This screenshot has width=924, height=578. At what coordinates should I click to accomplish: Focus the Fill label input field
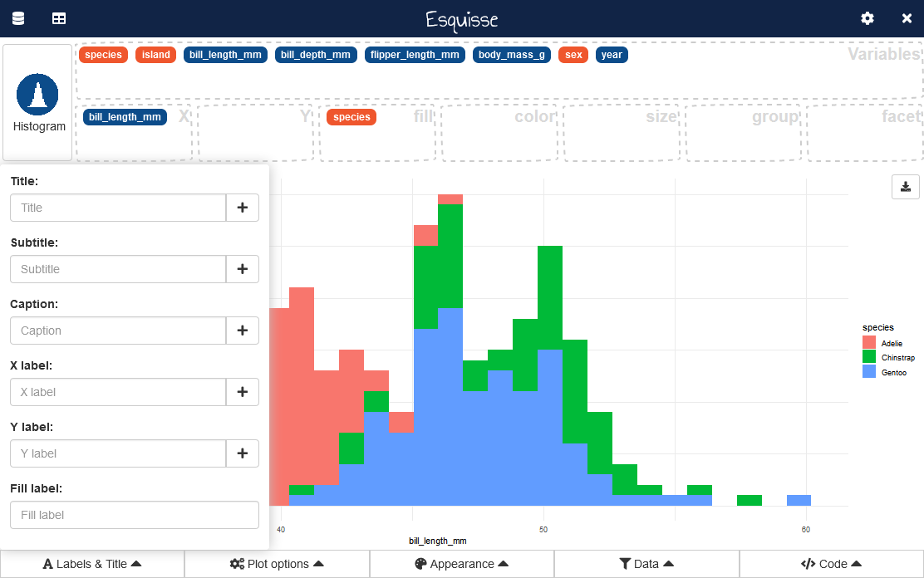click(135, 515)
